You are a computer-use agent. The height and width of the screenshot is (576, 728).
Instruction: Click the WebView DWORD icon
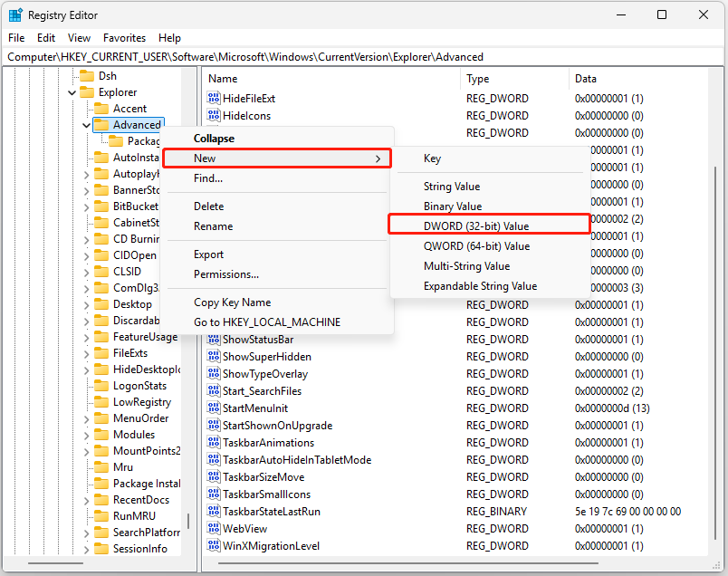tap(214, 528)
